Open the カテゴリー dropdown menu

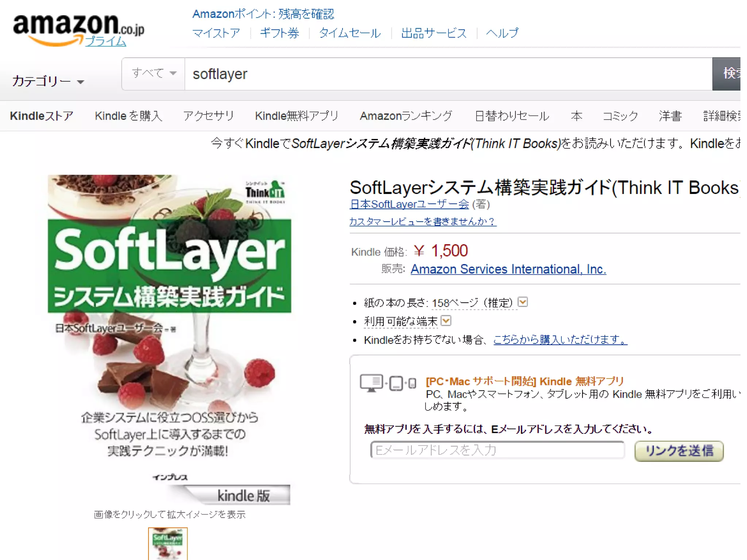tap(48, 81)
